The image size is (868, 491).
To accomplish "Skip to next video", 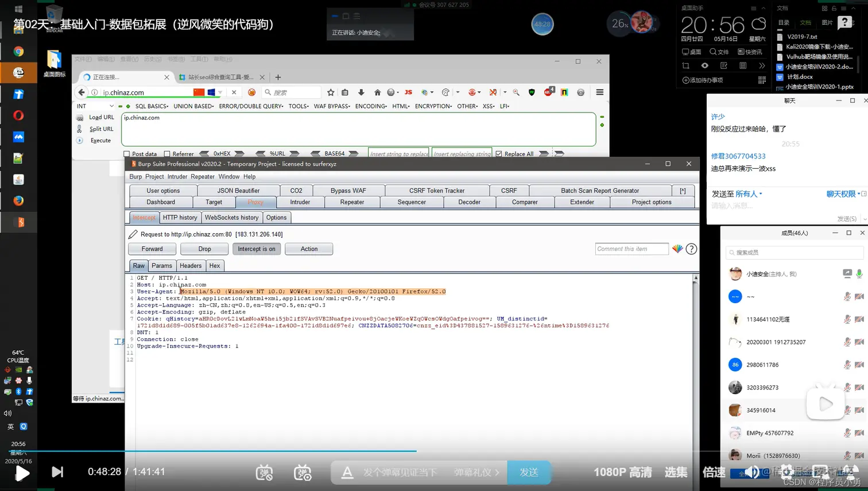I will [57, 472].
